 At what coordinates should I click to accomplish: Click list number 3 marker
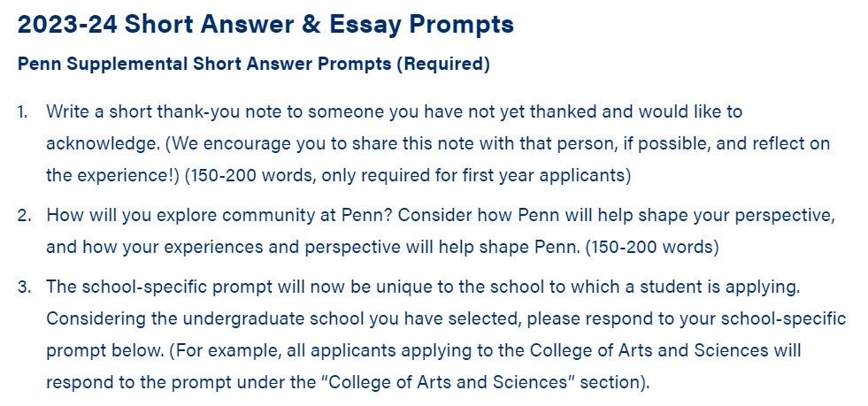point(24,287)
